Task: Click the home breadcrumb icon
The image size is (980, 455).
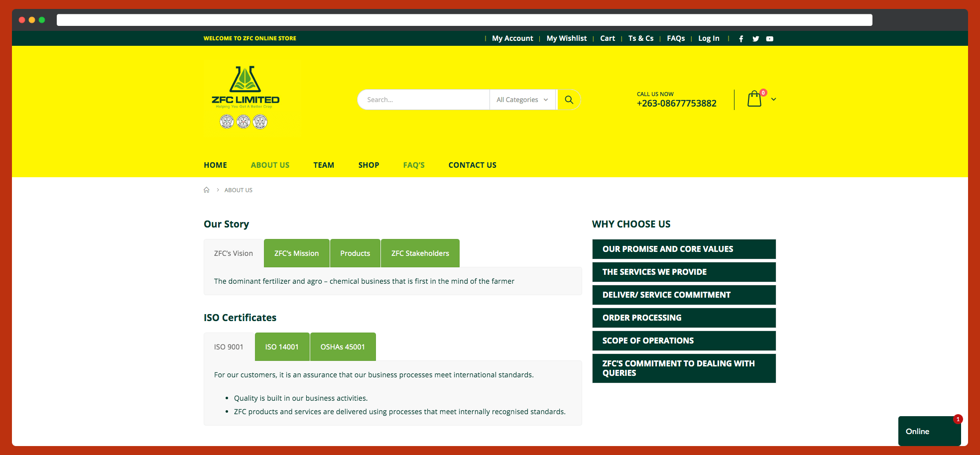Action: pos(207,190)
